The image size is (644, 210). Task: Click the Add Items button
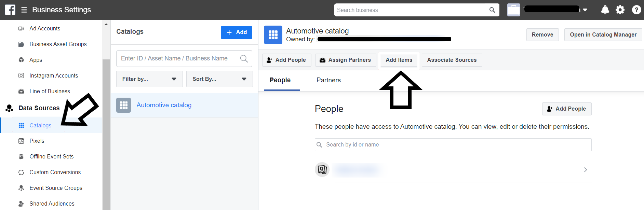tap(399, 60)
